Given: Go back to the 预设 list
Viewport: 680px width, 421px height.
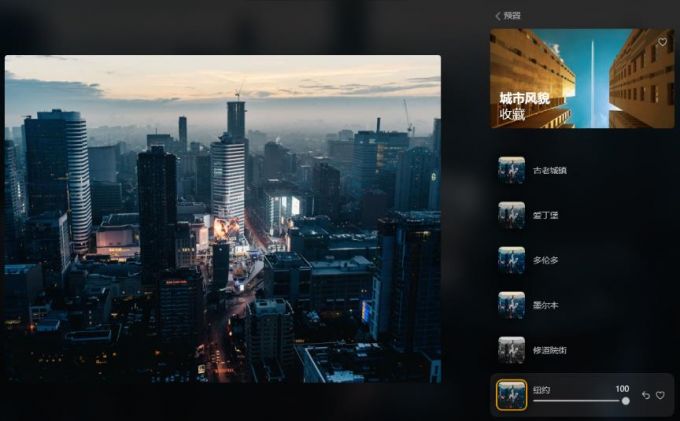Looking at the screenshot, I should pyautogui.click(x=508, y=16).
